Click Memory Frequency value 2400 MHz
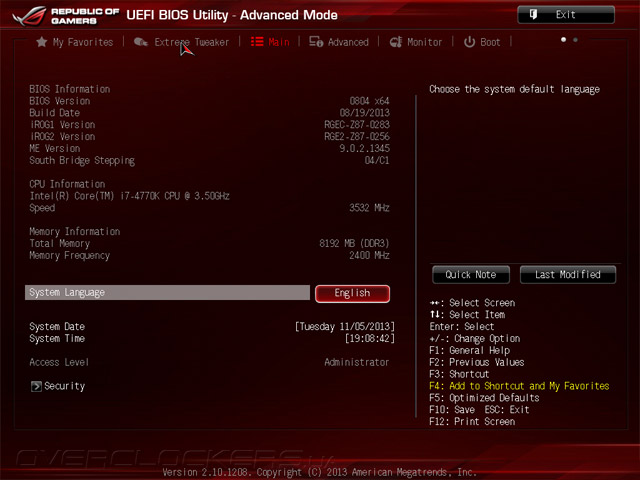The height and width of the screenshot is (480, 640). [369, 255]
